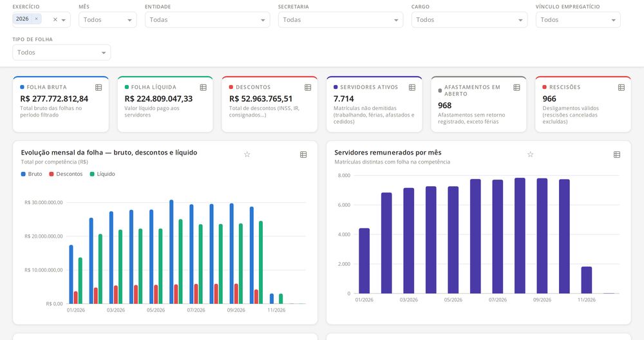Expand the Exercício dropdown arrow

pyautogui.click(x=64, y=20)
